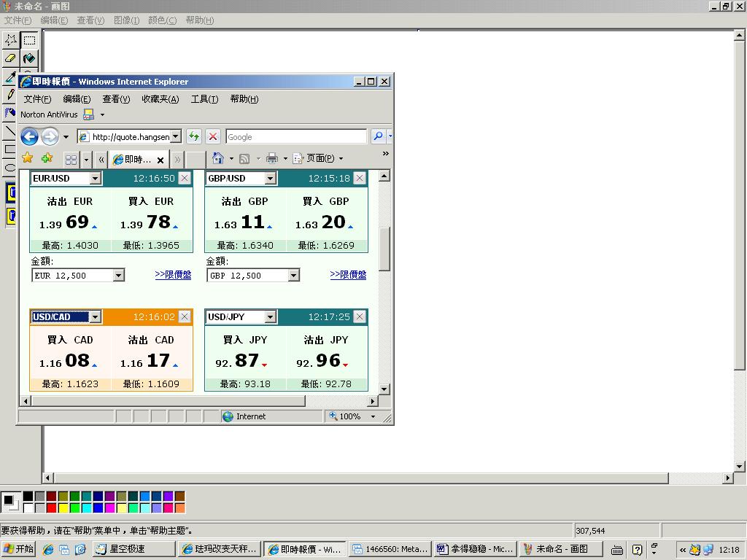Click the Google search input box
This screenshot has width=747, height=560.
[295, 136]
